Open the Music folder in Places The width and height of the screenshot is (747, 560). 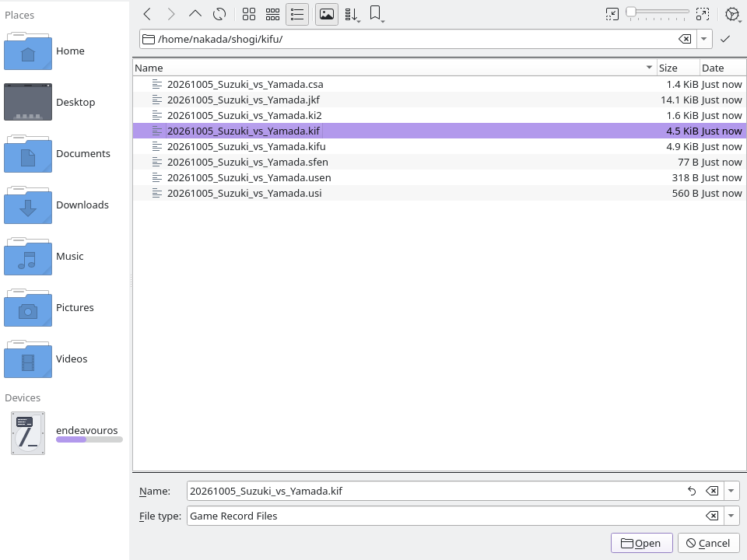click(65, 257)
